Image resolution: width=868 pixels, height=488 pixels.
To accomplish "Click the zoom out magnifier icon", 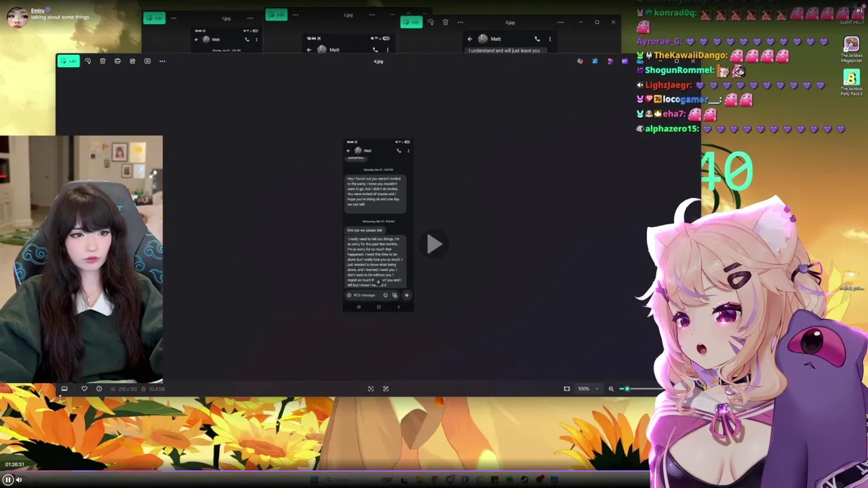I will [x=611, y=388].
